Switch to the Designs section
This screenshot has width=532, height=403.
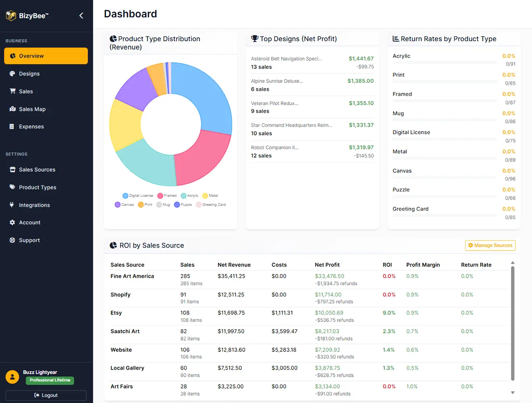point(46,74)
